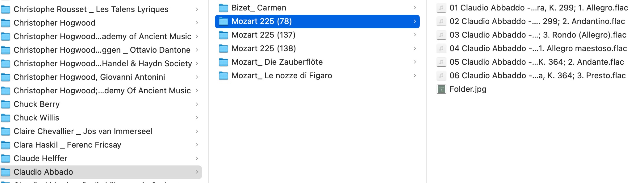Select Claire Chevallier _ Jos van Immerseel folder

click(101, 131)
